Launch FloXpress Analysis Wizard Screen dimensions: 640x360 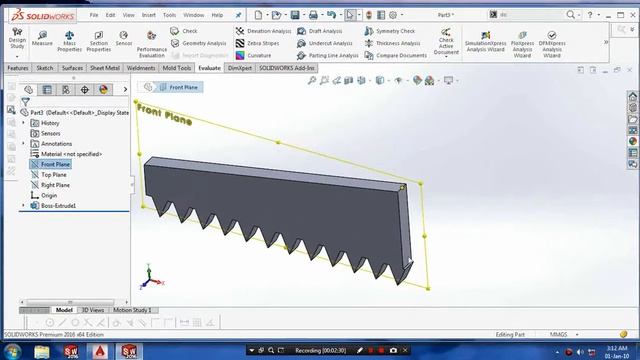(522, 44)
